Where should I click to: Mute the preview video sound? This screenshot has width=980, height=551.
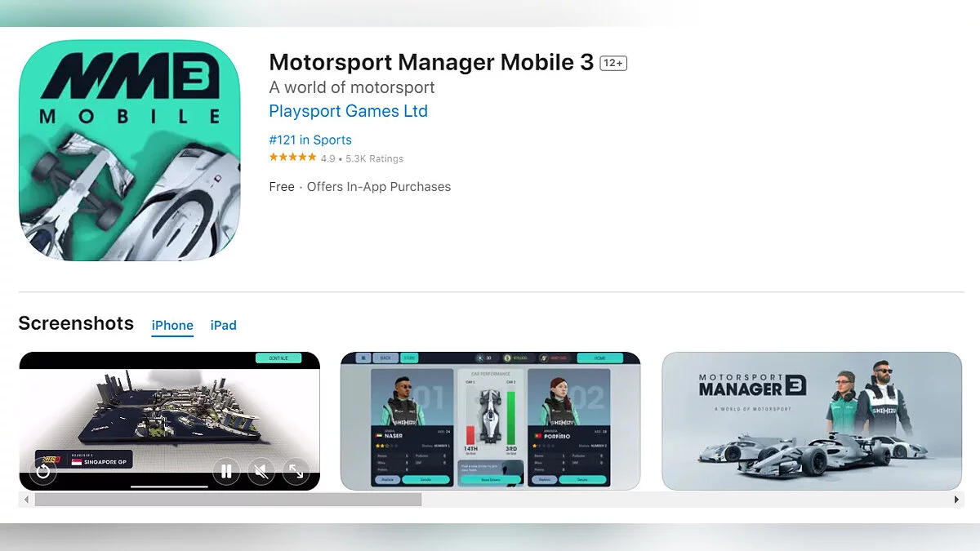click(x=261, y=471)
